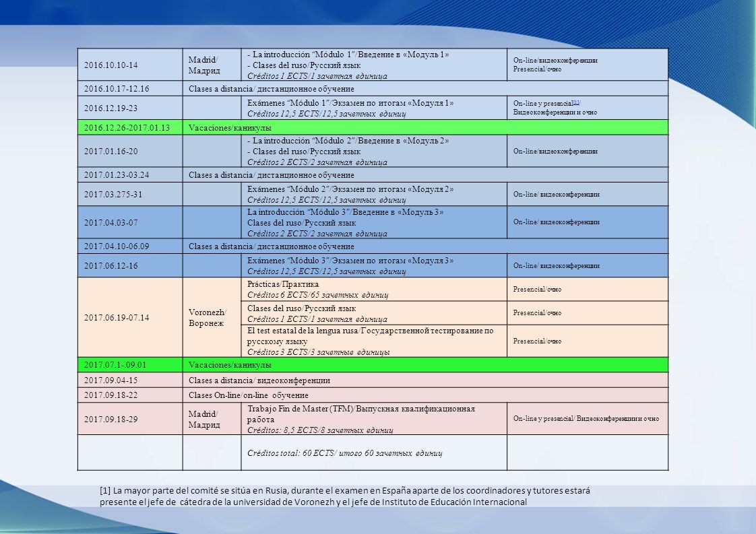The image size is (756, 534).
Task: Click 'Créditos 1 ECTS' in the Módulo 1 introduction cell
Action: [317, 75]
